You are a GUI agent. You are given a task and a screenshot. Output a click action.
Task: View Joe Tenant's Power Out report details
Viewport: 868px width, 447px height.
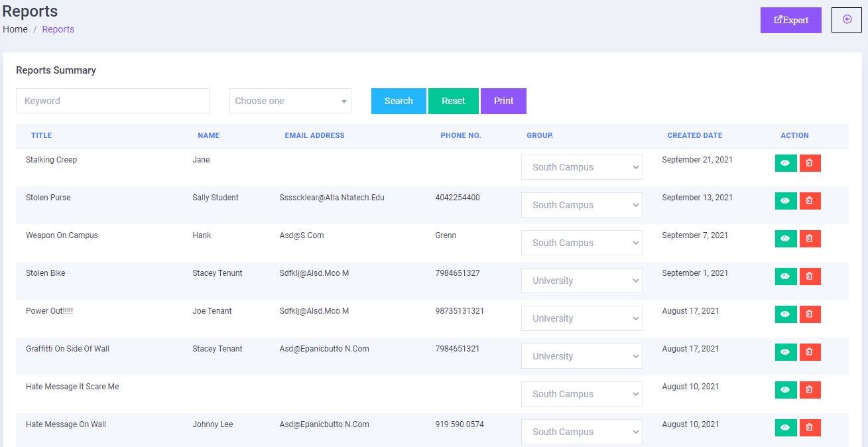coord(786,314)
